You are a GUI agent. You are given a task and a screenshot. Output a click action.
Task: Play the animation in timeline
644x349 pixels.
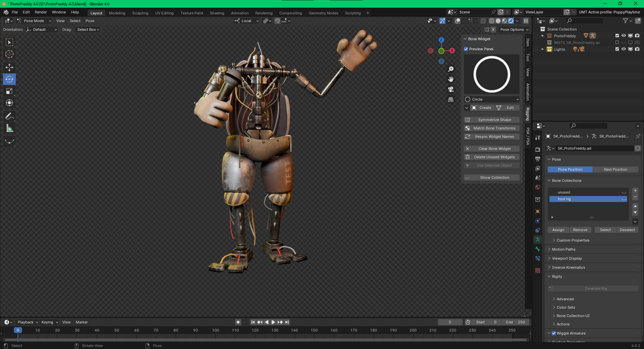[x=273, y=322]
